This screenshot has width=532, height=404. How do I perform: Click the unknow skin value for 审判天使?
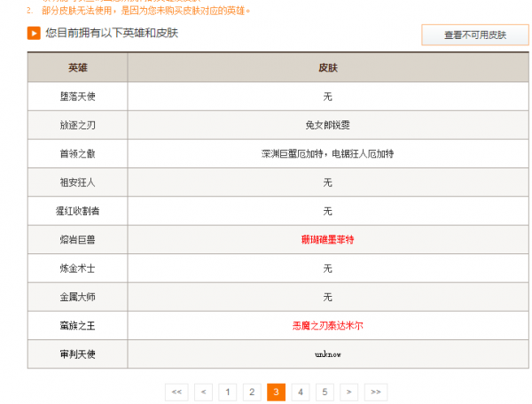tap(328, 354)
